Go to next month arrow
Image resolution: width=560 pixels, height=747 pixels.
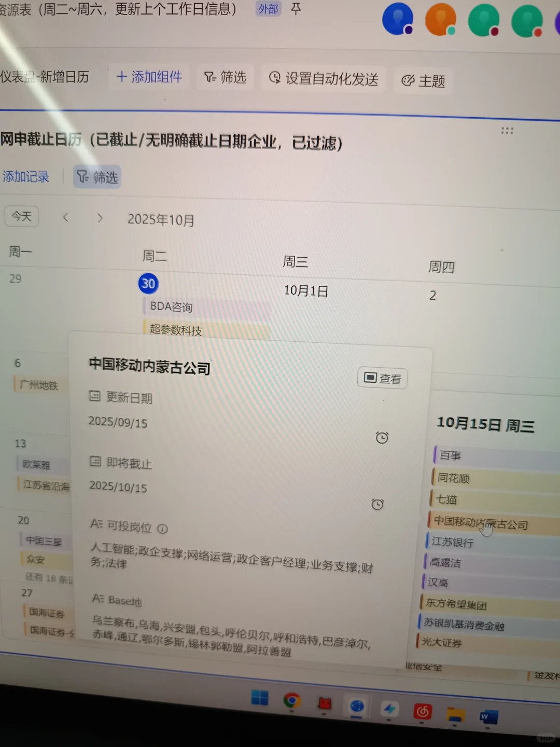100,218
